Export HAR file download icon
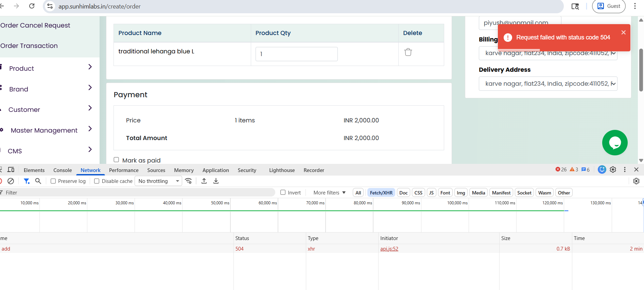 coord(216,181)
